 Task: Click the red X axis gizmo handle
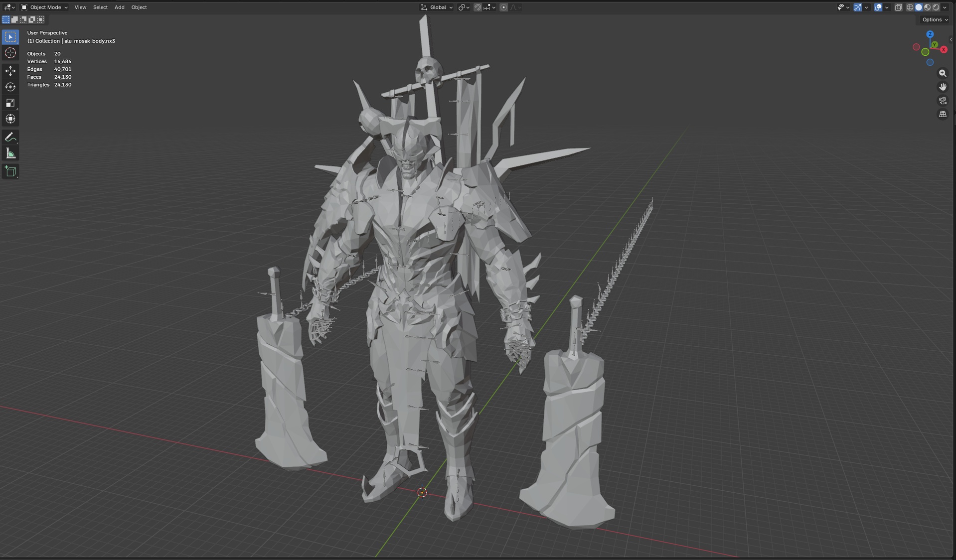(x=944, y=49)
